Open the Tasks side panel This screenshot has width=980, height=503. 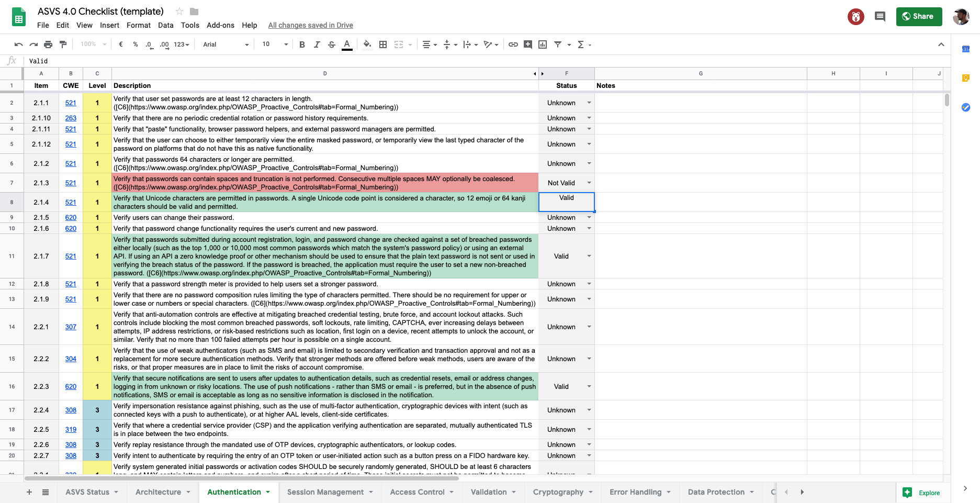point(966,107)
